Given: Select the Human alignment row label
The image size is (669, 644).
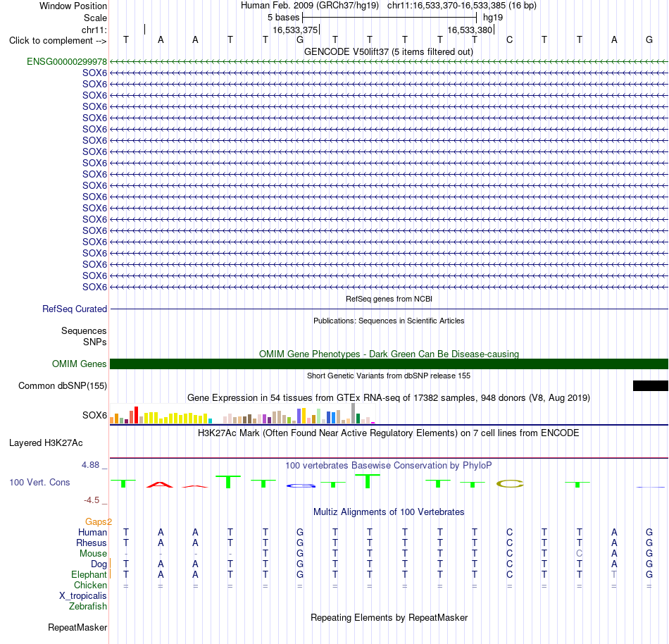Looking at the screenshot, I should [92, 532].
